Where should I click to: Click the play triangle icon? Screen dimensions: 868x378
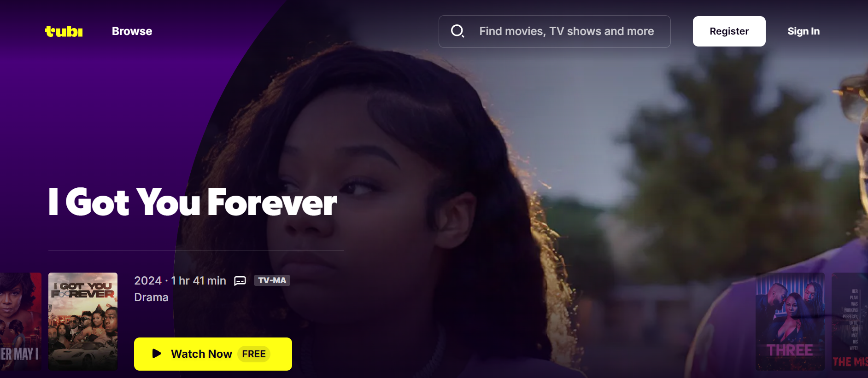(157, 354)
